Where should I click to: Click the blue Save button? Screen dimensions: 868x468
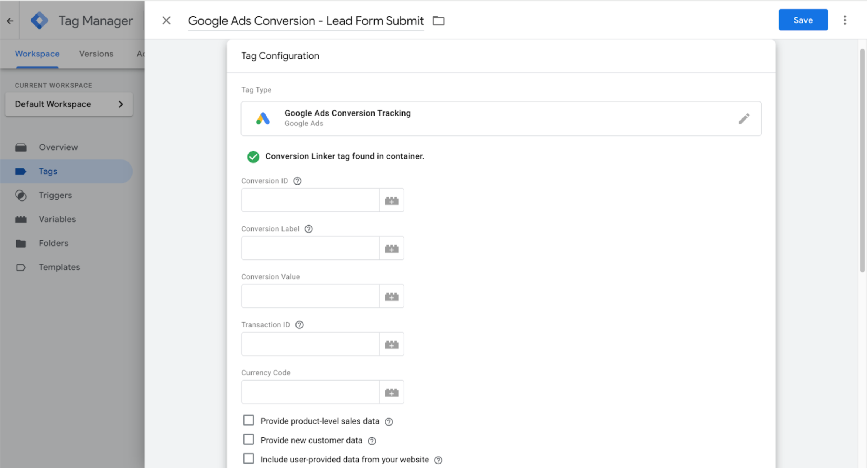click(803, 20)
